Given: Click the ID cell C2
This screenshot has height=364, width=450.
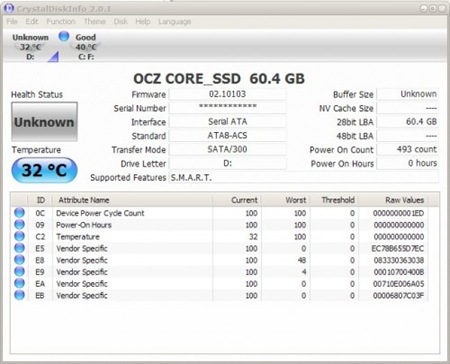Looking at the screenshot, I should [x=40, y=237].
